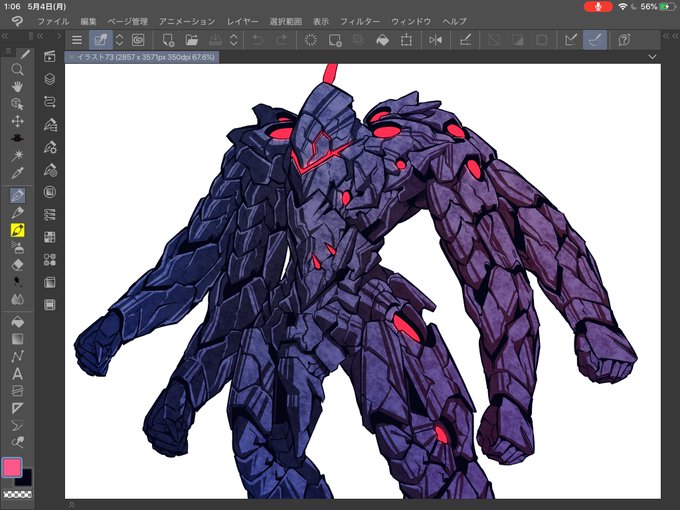The width and height of the screenshot is (680, 510).
Task: Select the Operation object cursor tool
Action: (17, 104)
